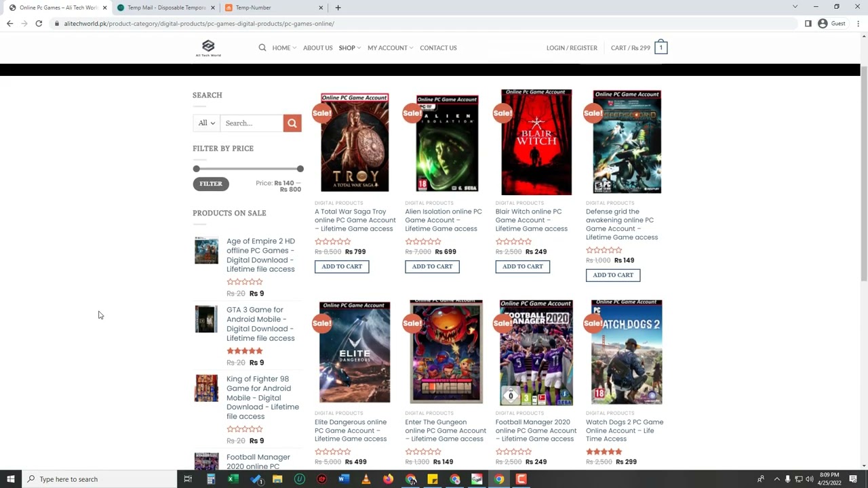Open Excel from the taskbar

coord(233,479)
